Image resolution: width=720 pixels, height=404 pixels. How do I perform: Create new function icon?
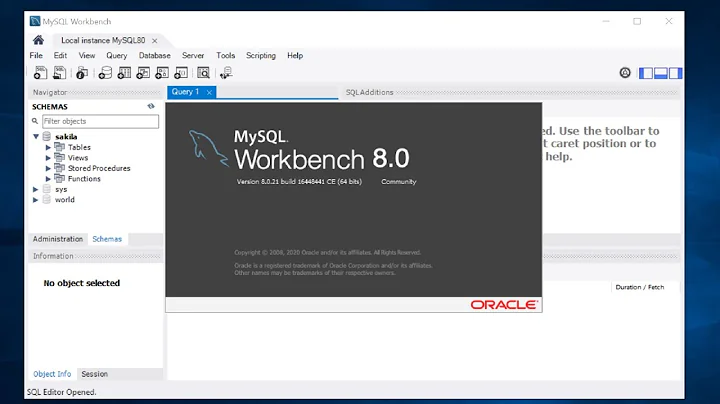click(x=181, y=73)
